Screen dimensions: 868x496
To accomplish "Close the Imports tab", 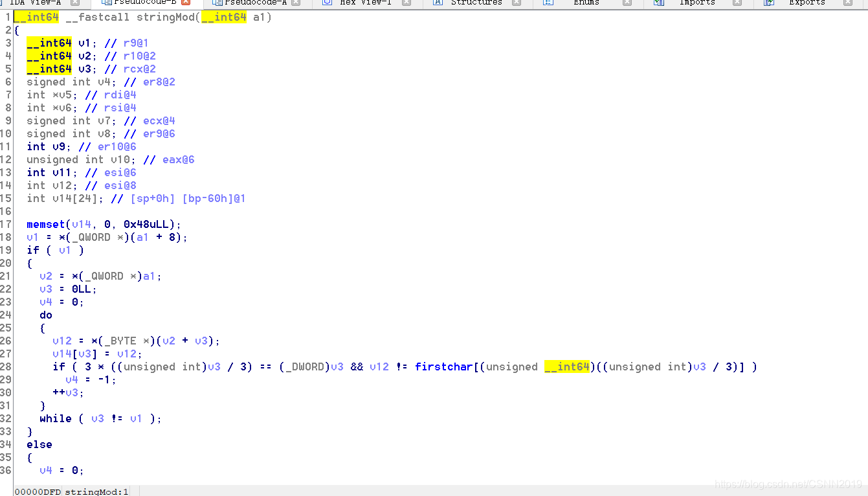I will [x=737, y=3].
